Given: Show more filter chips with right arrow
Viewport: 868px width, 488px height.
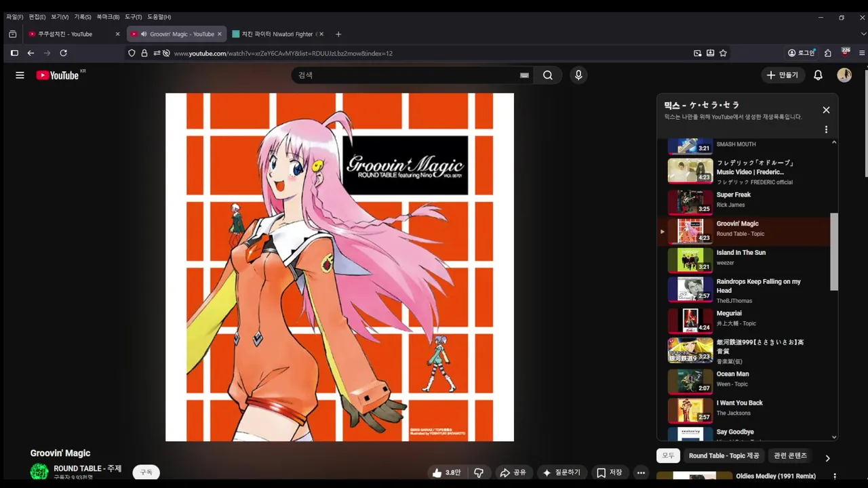Looking at the screenshot, I should click(x=827, y=458).
